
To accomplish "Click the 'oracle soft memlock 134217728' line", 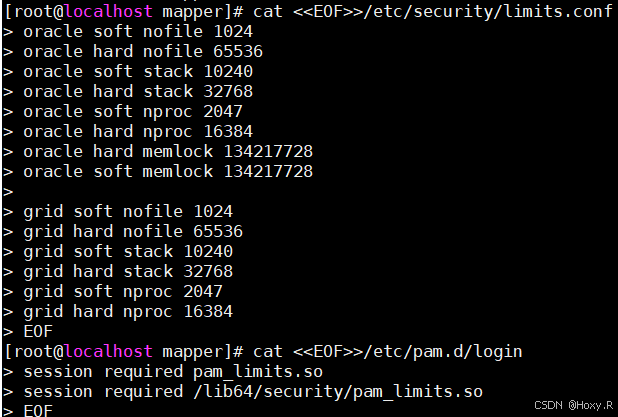I will pos(168,172).
